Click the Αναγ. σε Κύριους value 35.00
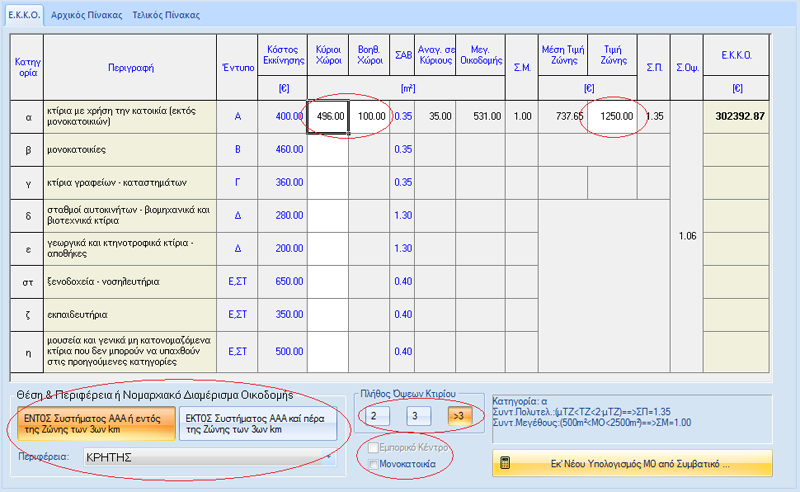This screenshot has width=800, height=492. 440,116
